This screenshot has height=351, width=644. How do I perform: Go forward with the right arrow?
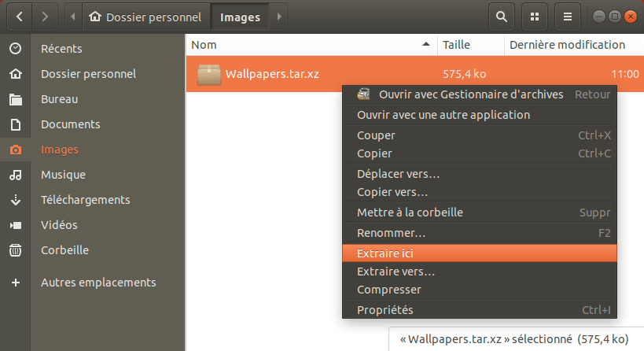tap(45, 17)
